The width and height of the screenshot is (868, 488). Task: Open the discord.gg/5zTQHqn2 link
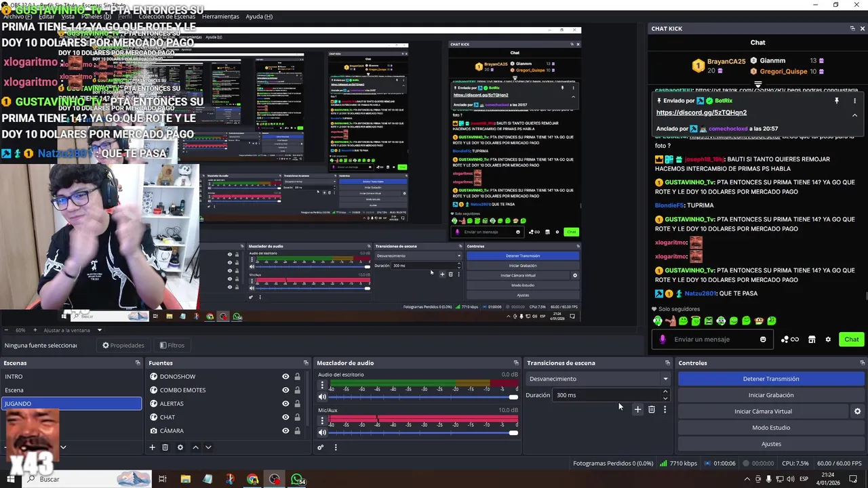(x=701, y=113)
